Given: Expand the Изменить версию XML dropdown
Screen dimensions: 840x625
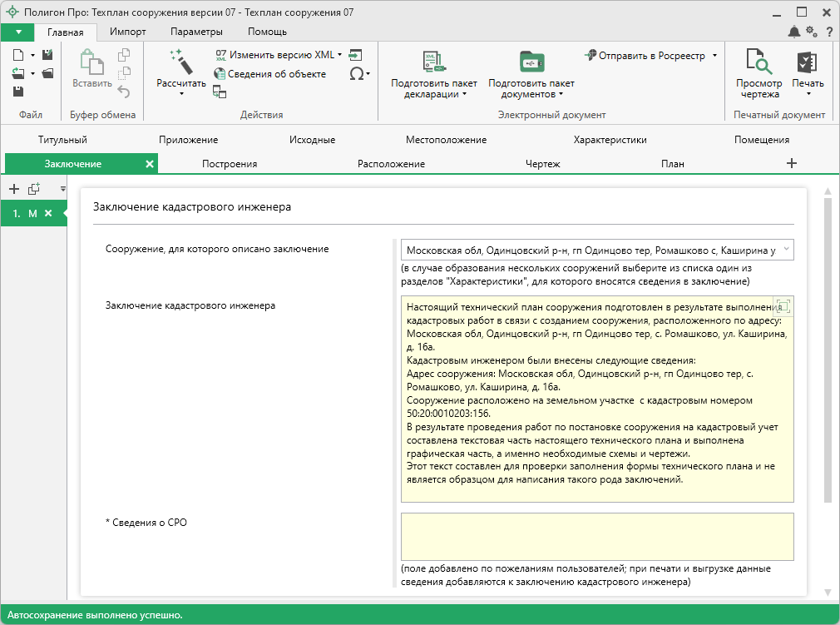Looking at the screenshot, I should 340,55.
